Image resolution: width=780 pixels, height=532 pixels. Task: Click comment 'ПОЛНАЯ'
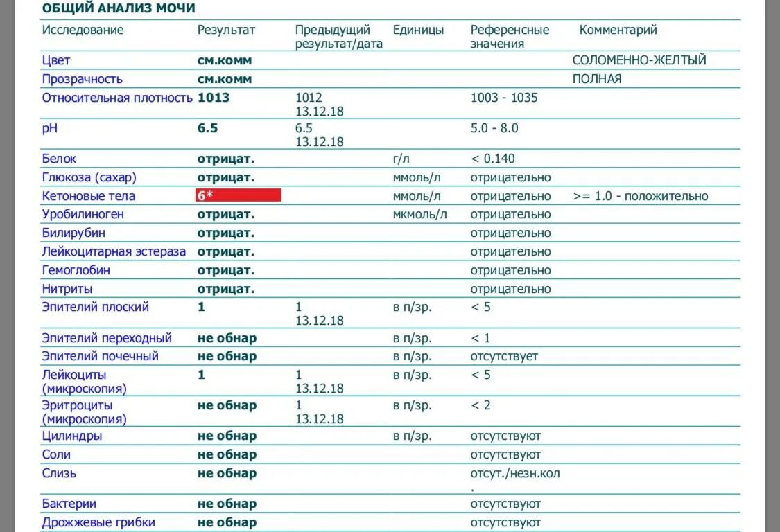click(597, 79)
